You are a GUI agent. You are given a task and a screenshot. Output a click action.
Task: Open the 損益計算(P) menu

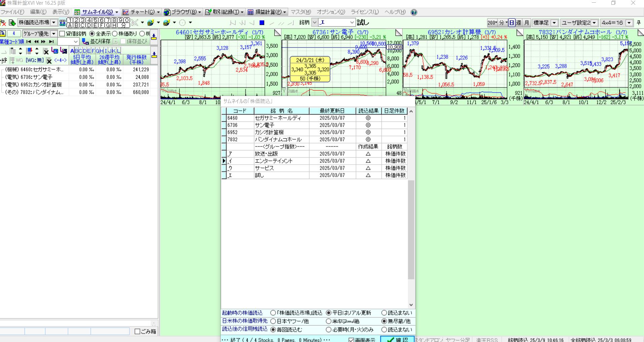[x=267, y=12]
